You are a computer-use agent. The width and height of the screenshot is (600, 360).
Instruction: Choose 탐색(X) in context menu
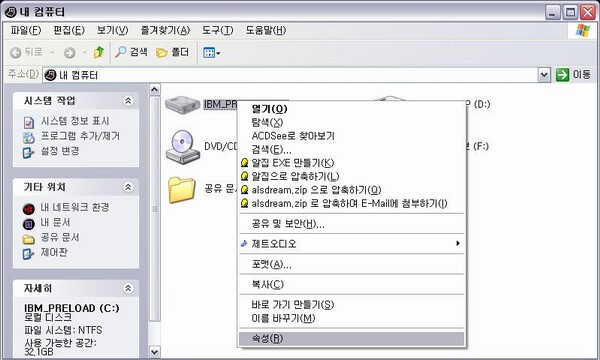(x=351, y=122)
